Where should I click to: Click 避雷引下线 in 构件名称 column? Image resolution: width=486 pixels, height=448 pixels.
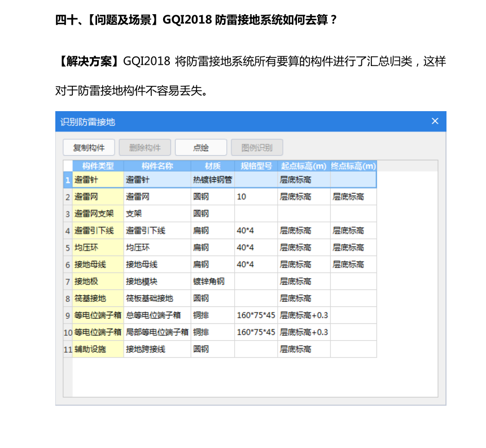point(157,231)
